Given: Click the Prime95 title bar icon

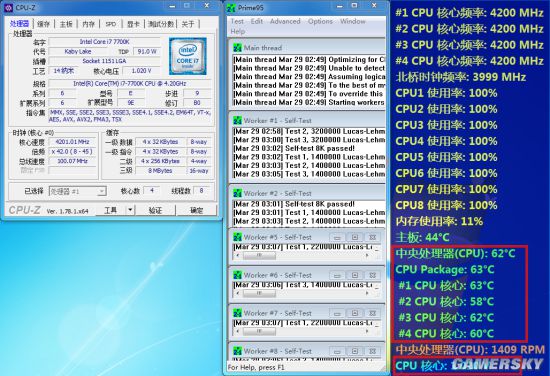Looking at the screenshot, I should tap(231, 8).
